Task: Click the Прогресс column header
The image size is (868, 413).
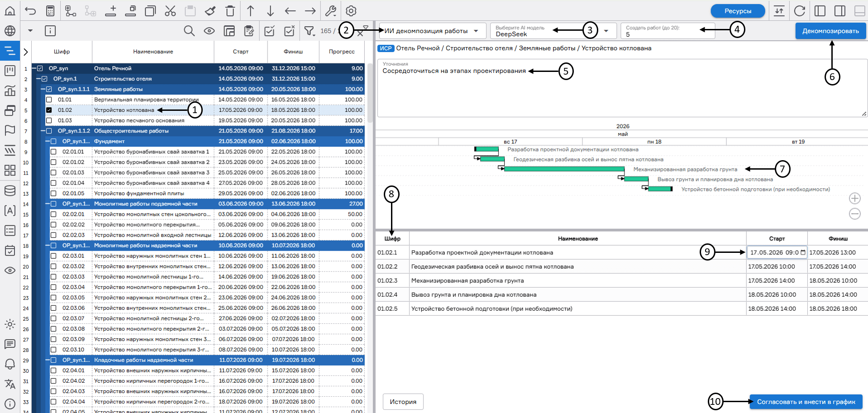Action: pos(342,52)
